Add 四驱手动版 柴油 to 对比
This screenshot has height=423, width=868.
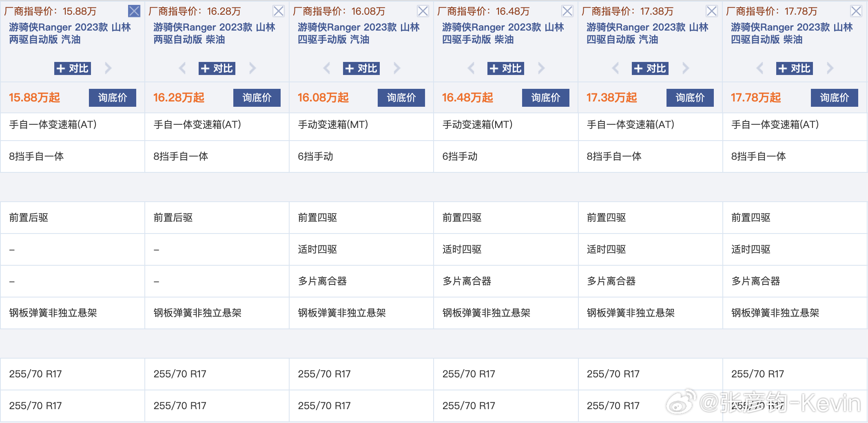[x=506, y=68]
